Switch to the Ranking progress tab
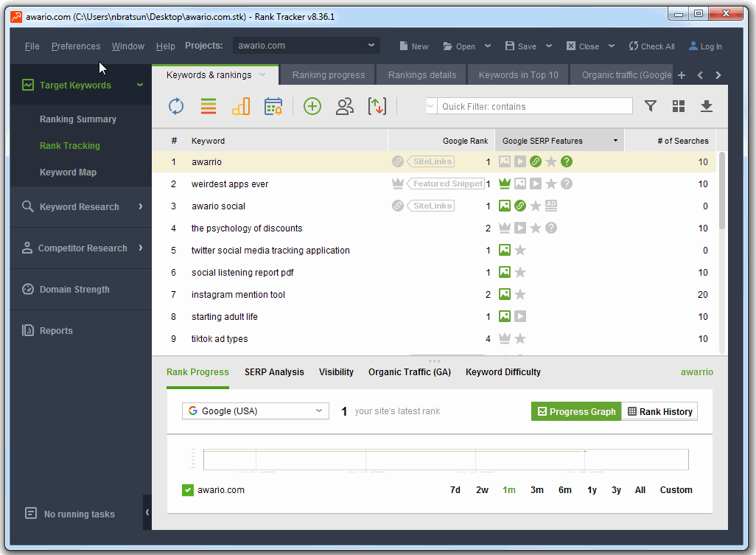756x555 pixels. coord(329,74)
